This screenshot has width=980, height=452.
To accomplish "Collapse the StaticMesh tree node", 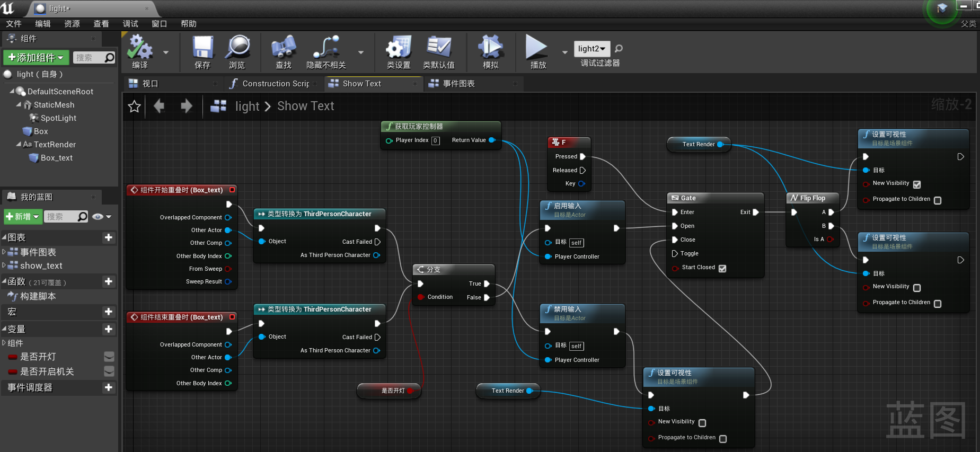I will [x=19, y=105].
